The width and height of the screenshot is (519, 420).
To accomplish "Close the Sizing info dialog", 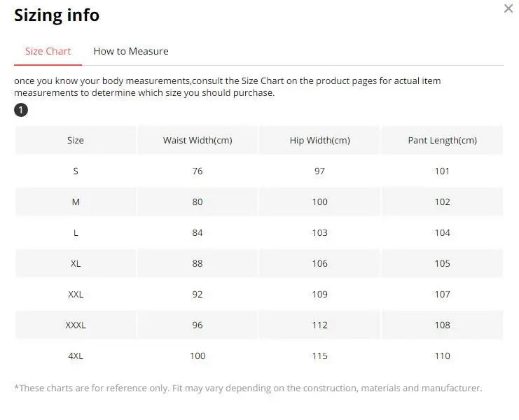I will 508,8.
